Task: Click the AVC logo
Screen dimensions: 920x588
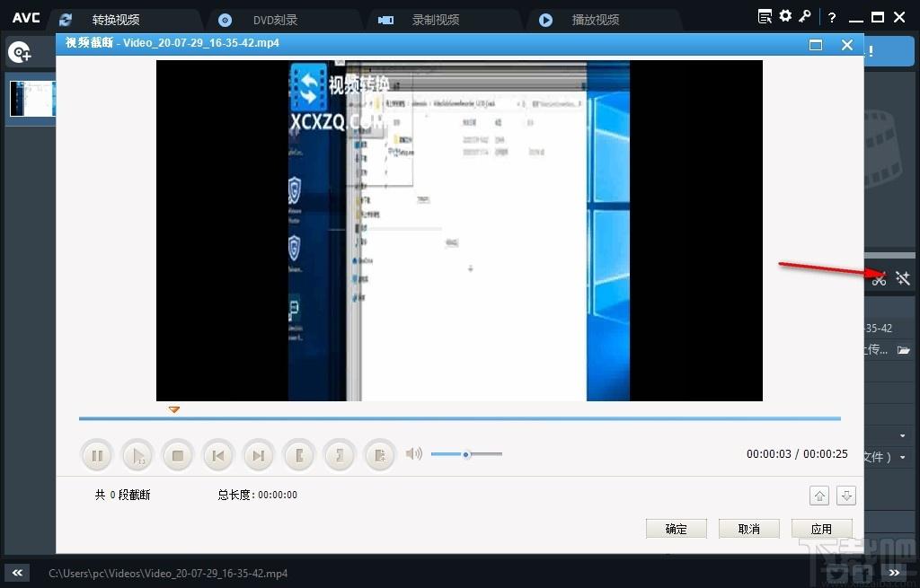Action: point(26,18)
